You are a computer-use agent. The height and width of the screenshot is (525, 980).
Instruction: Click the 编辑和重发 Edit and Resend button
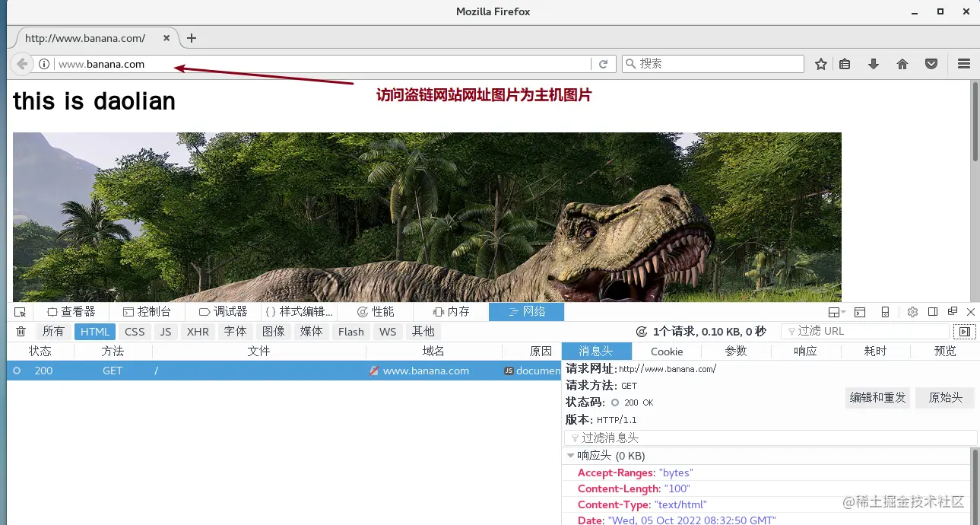(x=877, y=397)
